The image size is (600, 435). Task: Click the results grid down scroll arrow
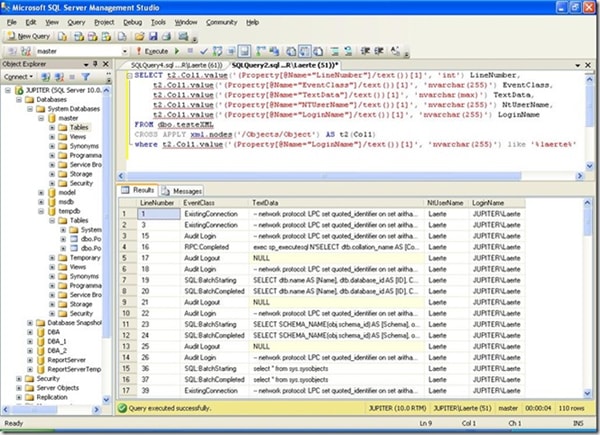click(588, 393)
